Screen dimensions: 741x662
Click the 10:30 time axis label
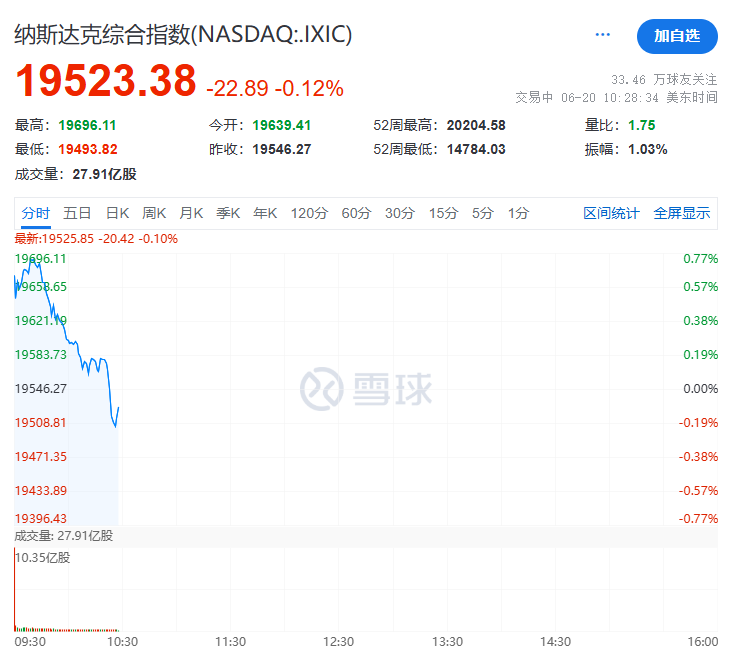pyautogui.click(x=122, y=642)
